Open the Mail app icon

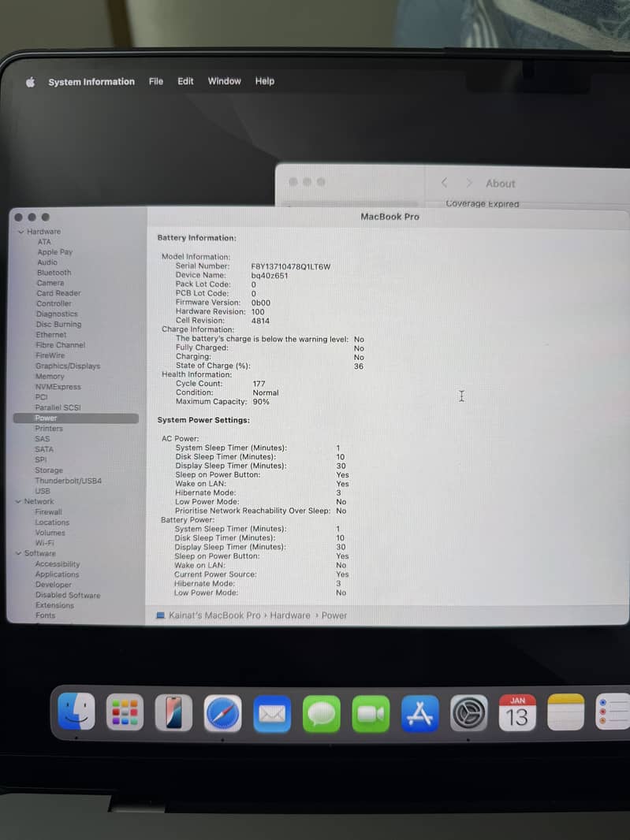(272, 714)
